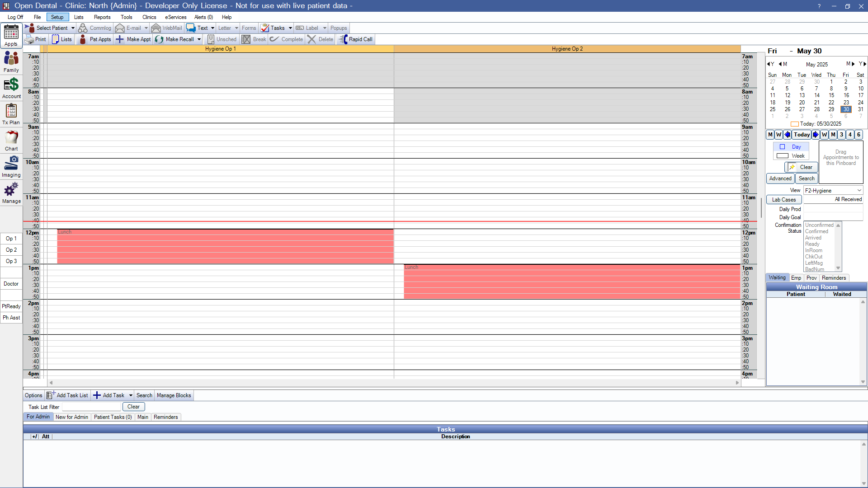
Task: Click the Rapid Call phone icon
Action: tap(343, 39)
